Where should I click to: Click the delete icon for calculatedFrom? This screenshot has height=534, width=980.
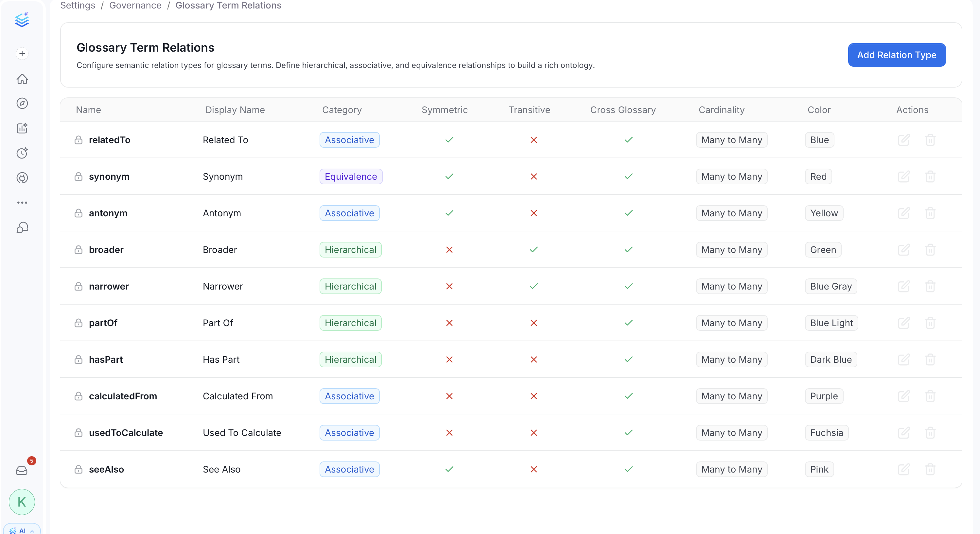[x=930, y=396]
